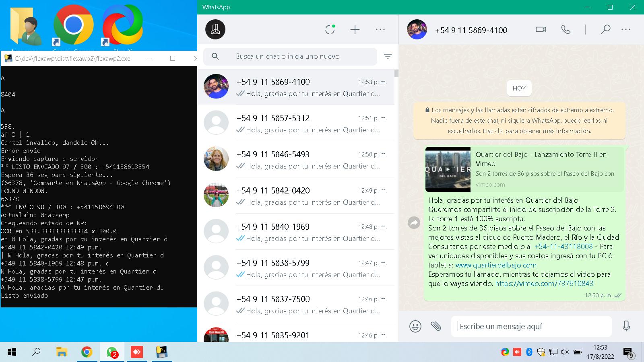
Task: Open chat with +54 9 11 5837-7500
Action: coord(296,304)
